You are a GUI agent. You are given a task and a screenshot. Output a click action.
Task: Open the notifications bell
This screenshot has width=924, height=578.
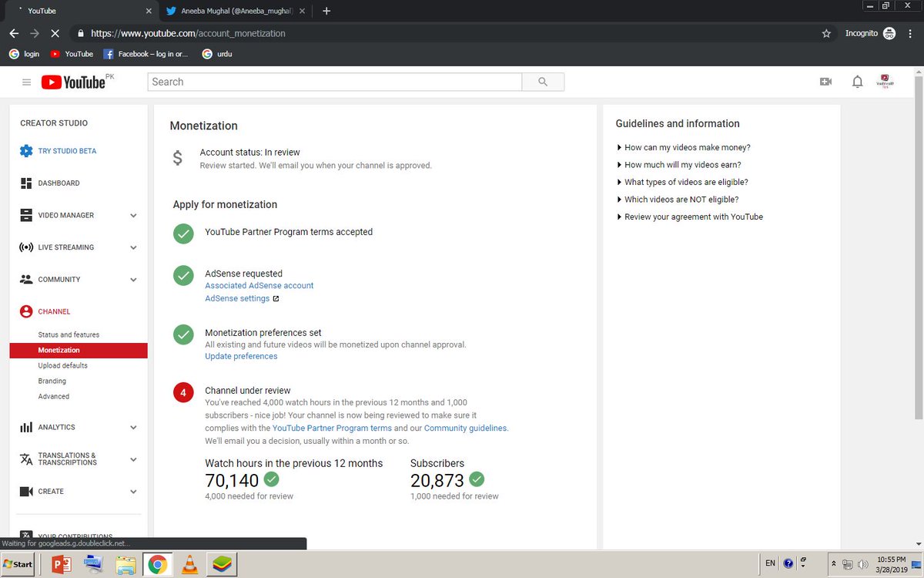(857, 82)
